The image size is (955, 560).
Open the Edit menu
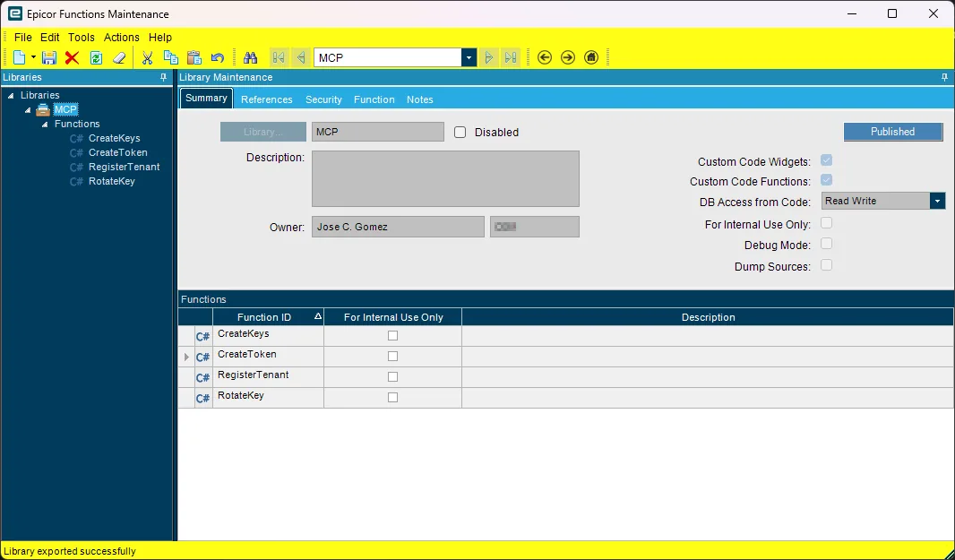(50, 37)
